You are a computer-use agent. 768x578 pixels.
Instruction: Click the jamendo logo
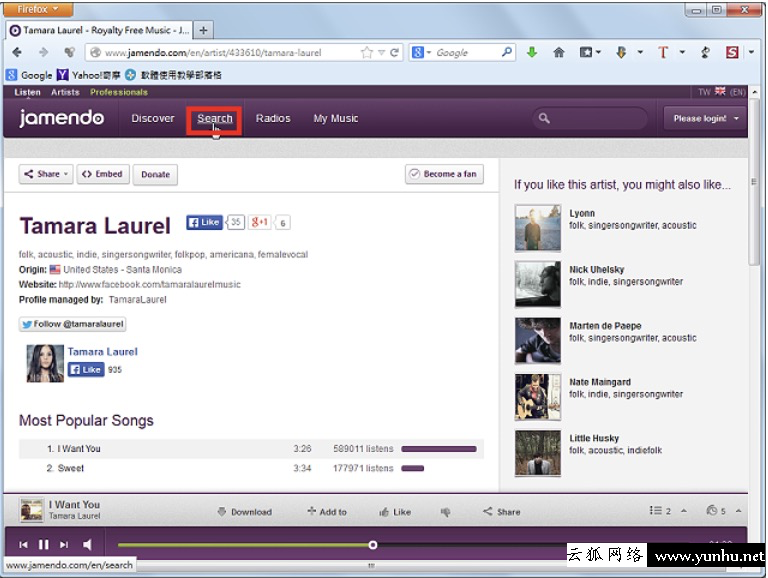pyautogui.click(x=61, y=118)
